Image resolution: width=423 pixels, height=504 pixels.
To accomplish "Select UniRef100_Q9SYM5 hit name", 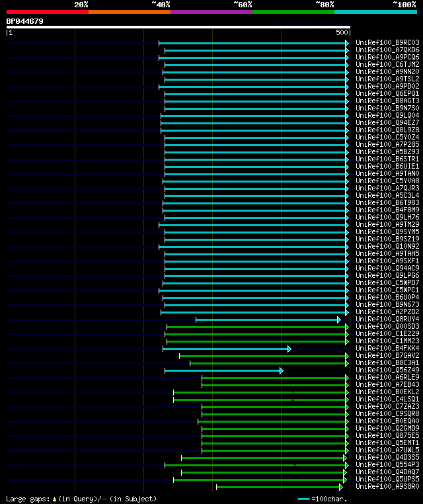I will coord(387,231).
